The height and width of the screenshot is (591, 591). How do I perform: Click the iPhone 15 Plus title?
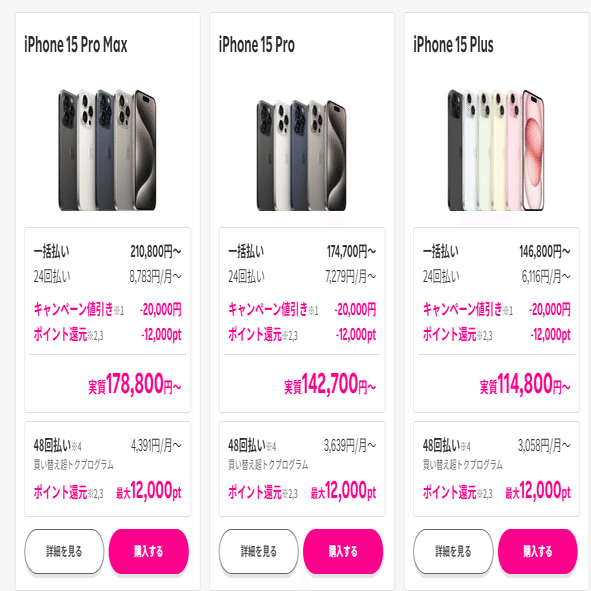coord(453,44)
